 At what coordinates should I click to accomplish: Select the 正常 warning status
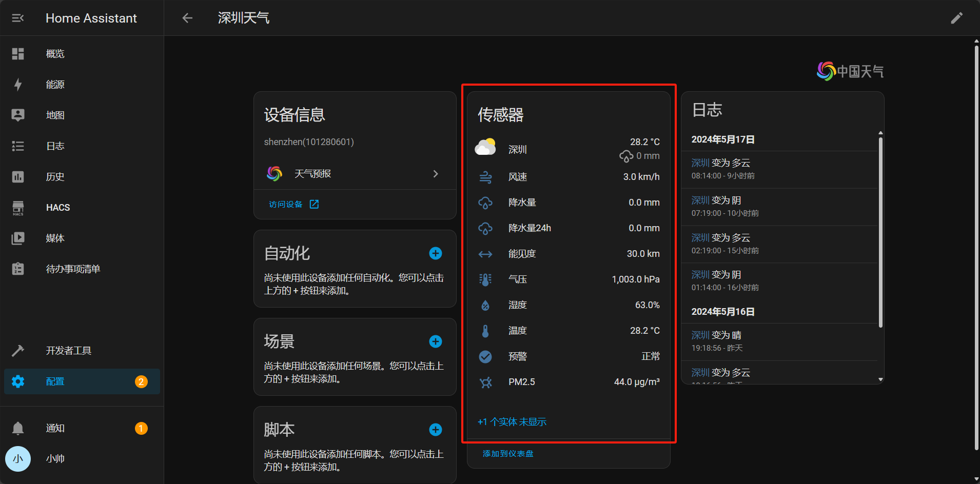[x=651, y=356]
